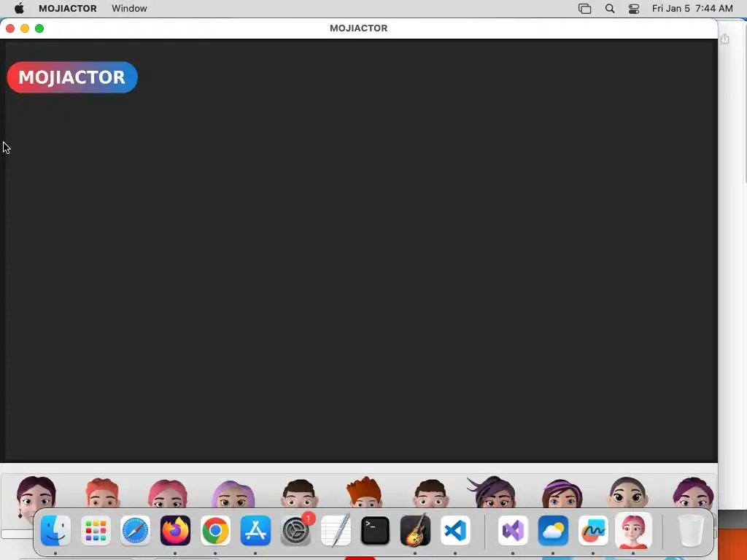The width and height of the screenshot is (747, 560).
Task: Click the date and time display
Action: tap(692, 9)
